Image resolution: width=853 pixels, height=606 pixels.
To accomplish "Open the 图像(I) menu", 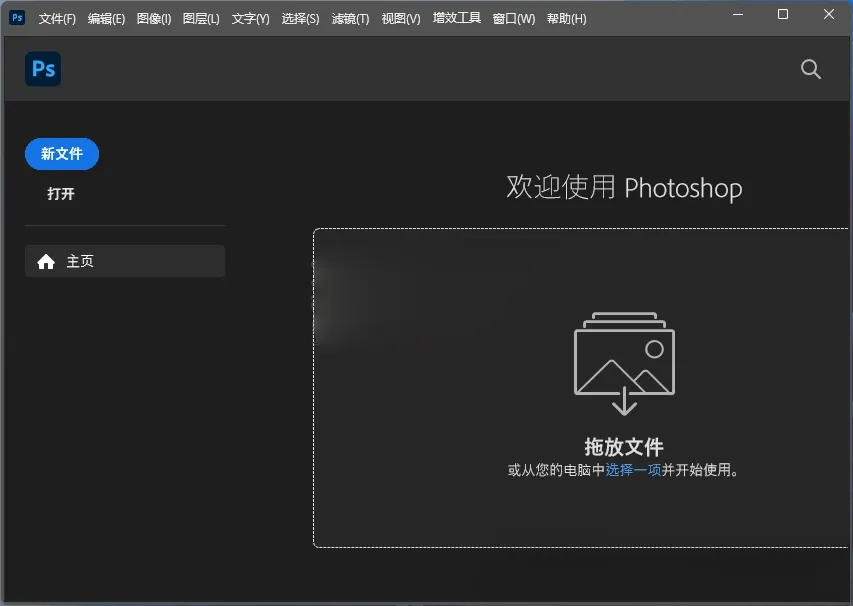I will [x=153, y=18].
